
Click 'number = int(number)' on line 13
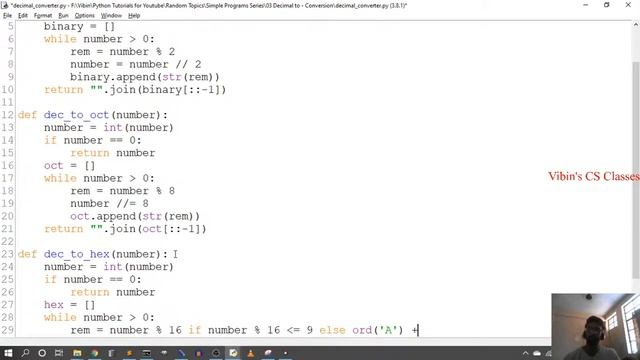point(109,127)
